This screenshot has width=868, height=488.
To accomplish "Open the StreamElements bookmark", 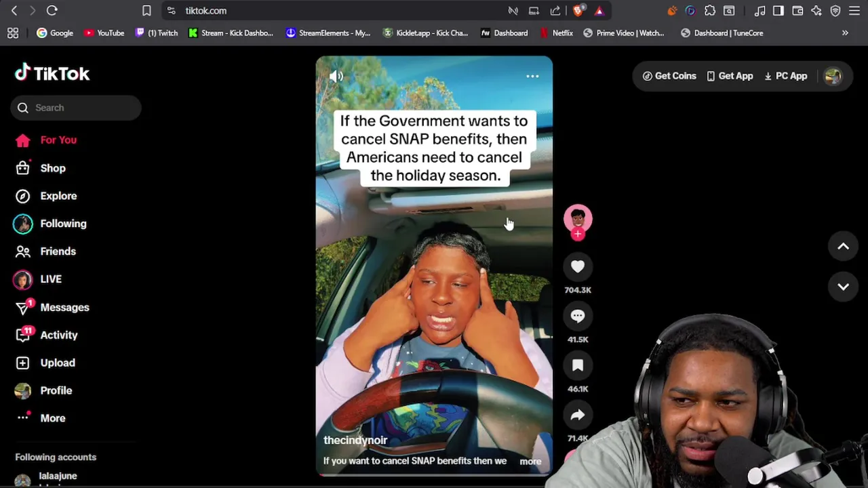I will coord(328,33).
